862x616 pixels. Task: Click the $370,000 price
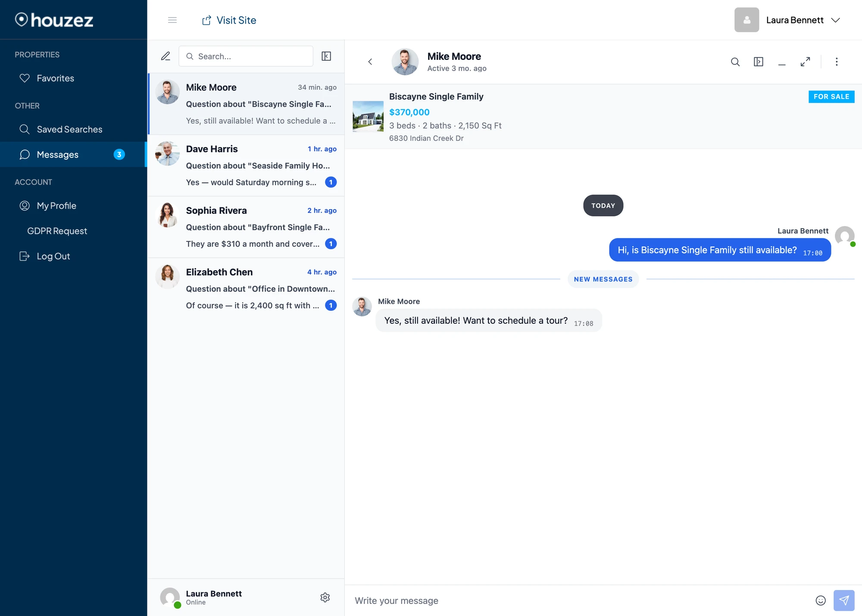pos(409,112)
